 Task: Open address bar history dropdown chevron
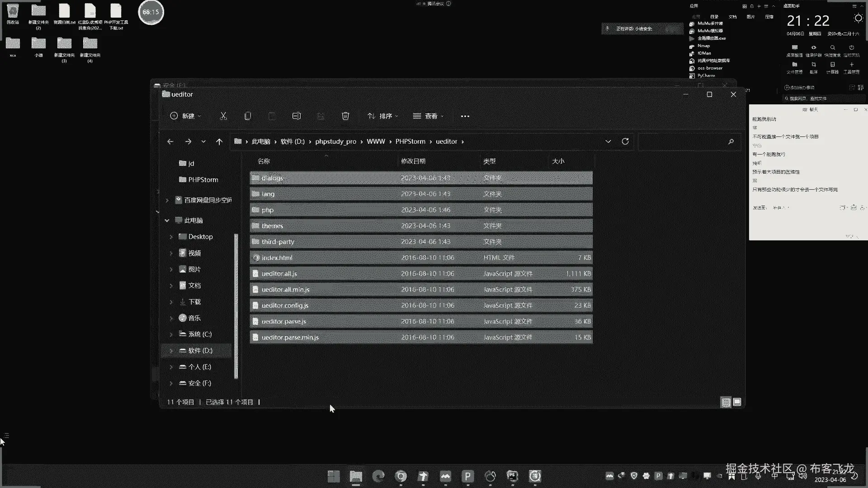pyautogui.click(x=608, y=141)
